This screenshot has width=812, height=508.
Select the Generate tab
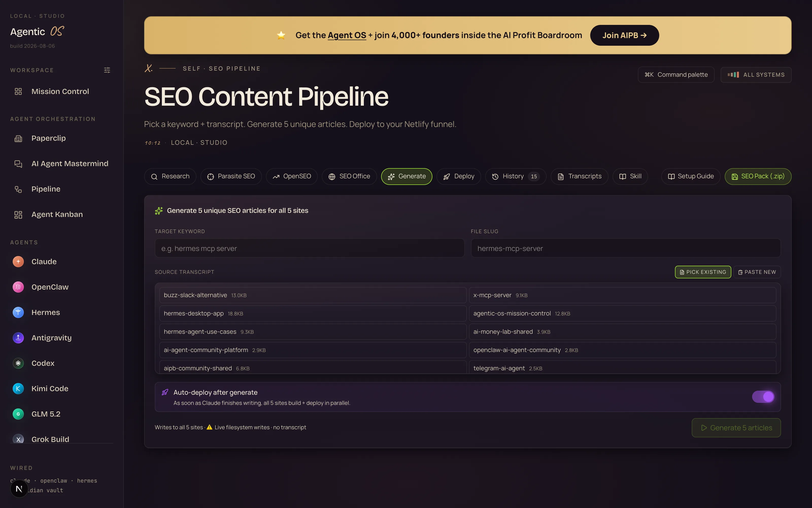[x=407, y=176]
